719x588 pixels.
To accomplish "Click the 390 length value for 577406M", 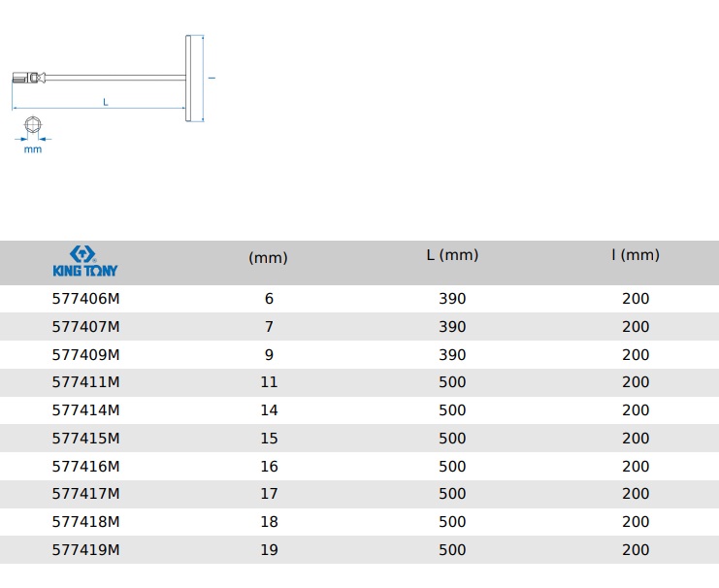I will click(x=452, y=299).
